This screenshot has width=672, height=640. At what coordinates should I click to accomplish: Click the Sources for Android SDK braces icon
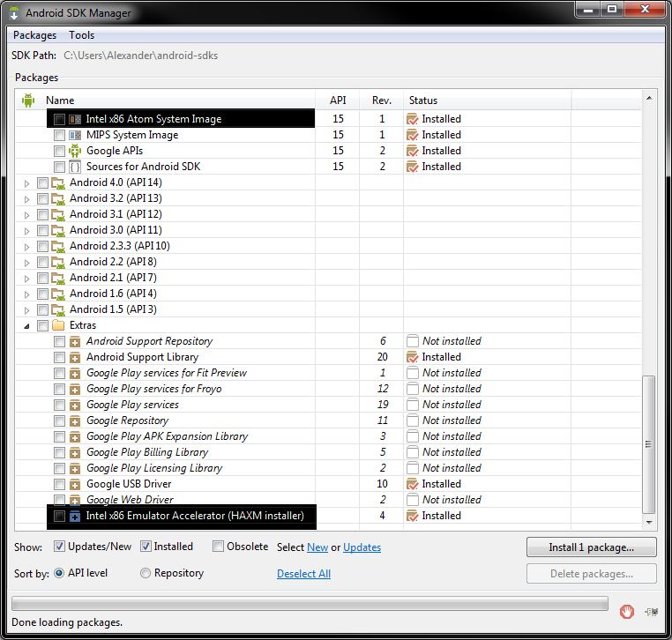75,167
